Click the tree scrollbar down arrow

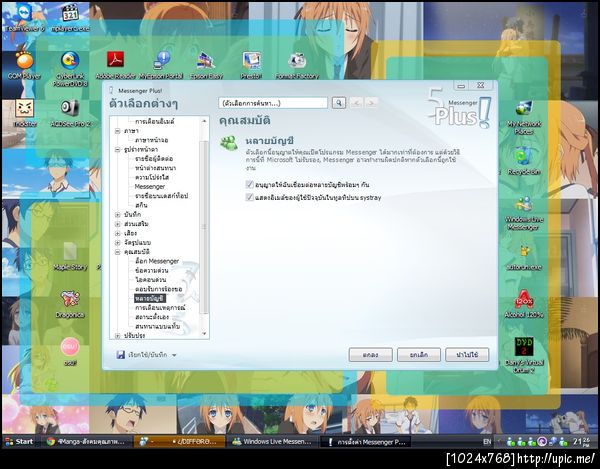click(204, 334)
